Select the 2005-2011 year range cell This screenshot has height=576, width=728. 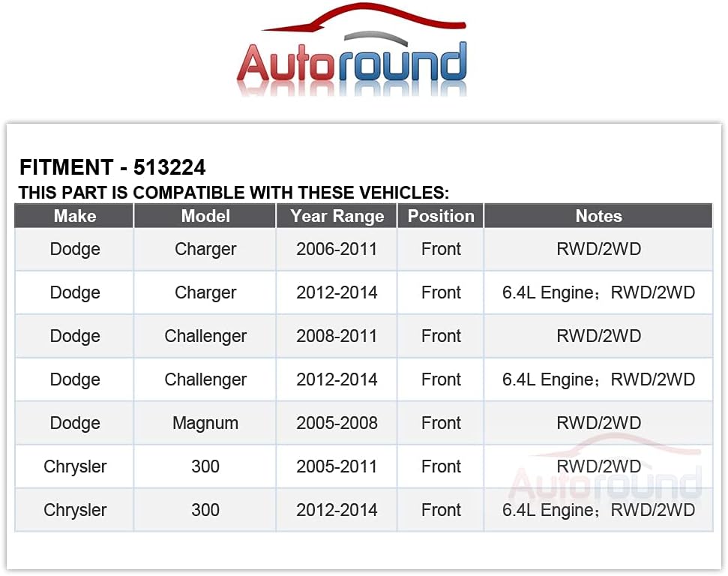(x=337, y=466)
